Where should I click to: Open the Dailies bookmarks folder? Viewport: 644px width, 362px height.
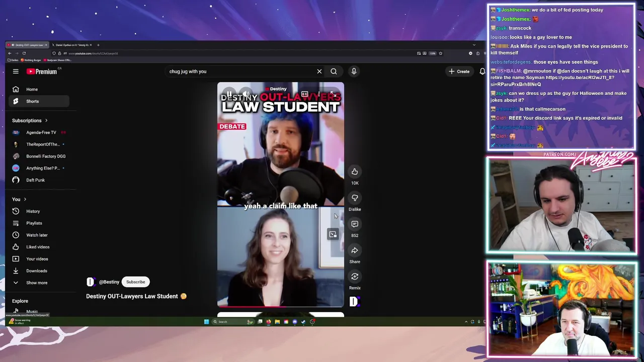[13, 60]
